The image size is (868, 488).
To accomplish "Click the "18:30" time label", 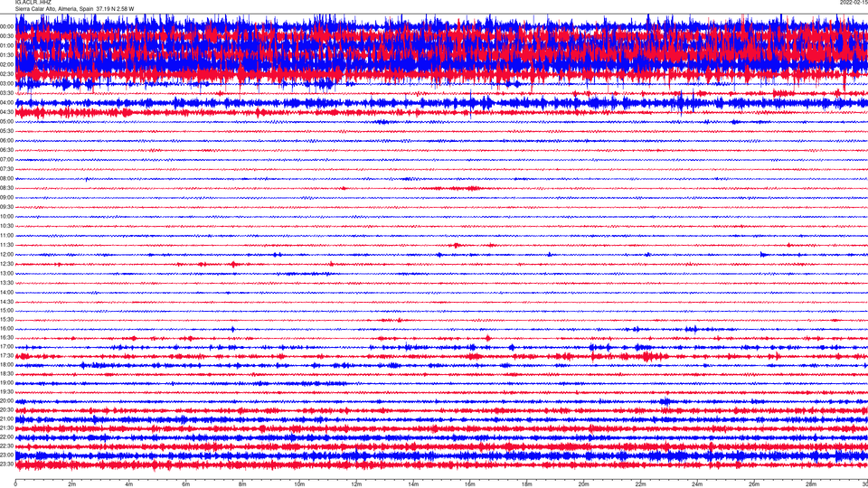I will coord(6,374).
